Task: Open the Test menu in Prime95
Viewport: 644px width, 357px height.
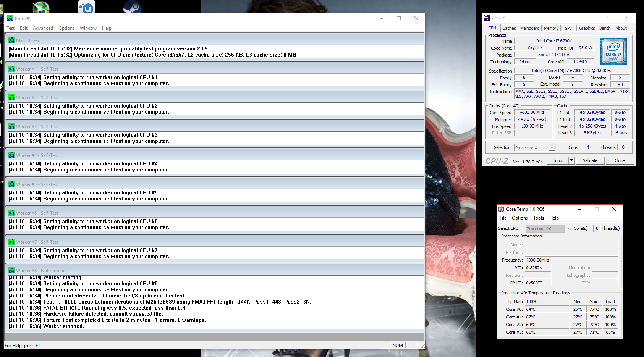Action: coord(11,28)
